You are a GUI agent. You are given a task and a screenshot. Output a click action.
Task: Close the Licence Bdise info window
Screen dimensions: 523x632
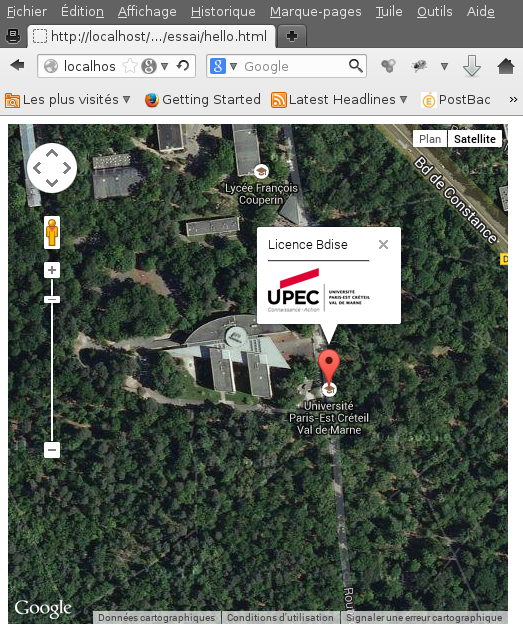383,244
